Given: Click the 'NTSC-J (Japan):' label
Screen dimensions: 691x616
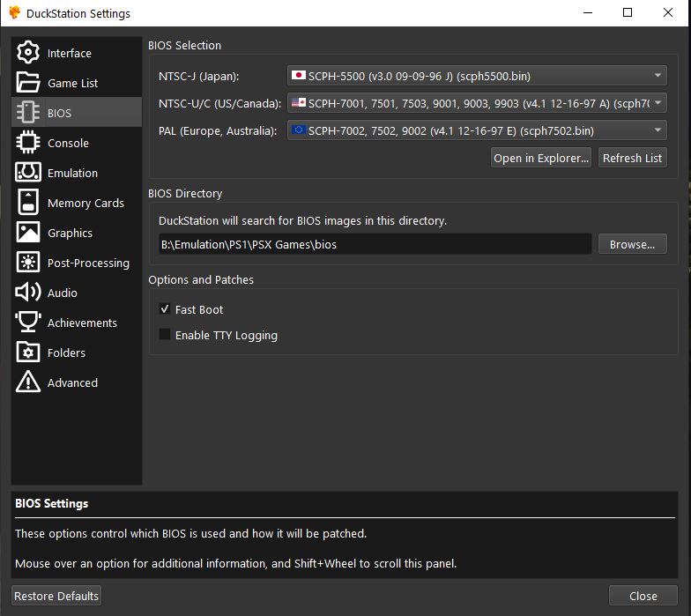Looking at the screenshot, I should 199,76.
